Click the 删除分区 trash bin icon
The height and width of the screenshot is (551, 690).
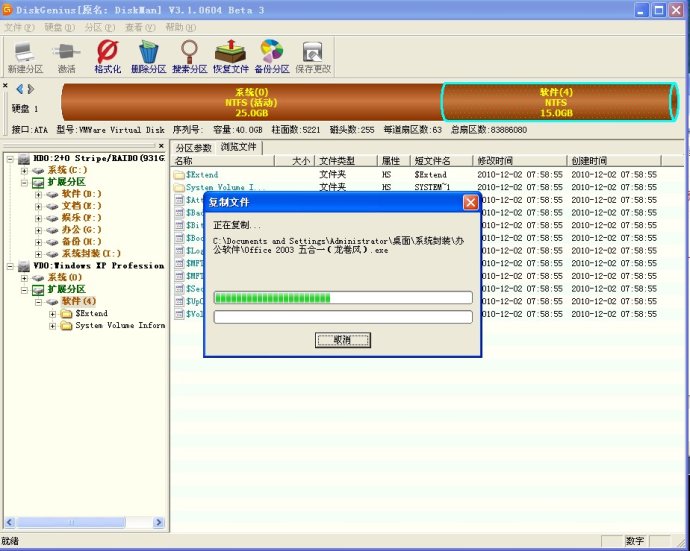[148, 57]
